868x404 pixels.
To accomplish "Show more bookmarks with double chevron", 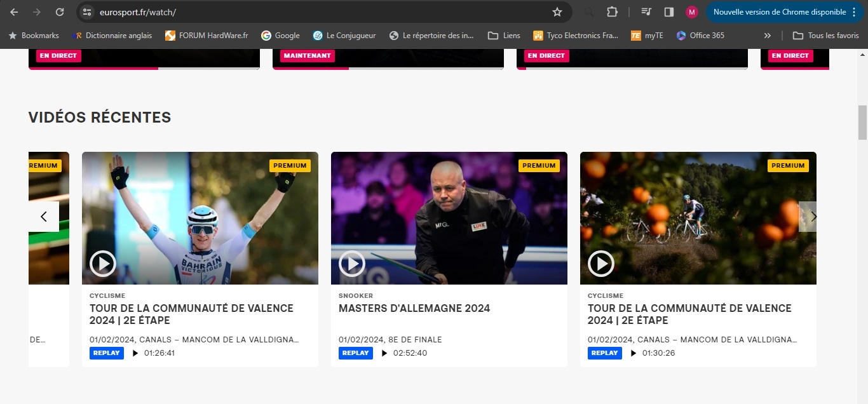I will point(768,36).
